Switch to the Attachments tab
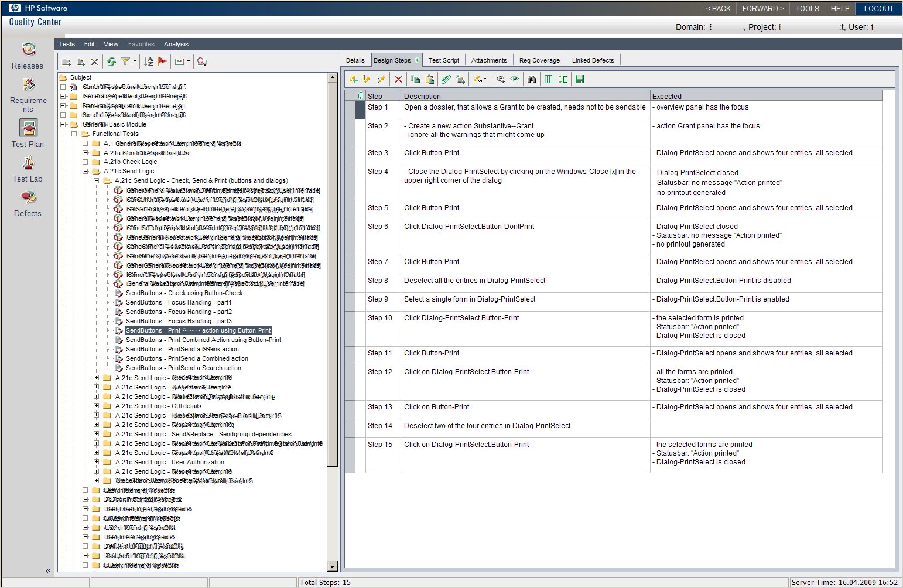 pyautogui.click(x=489, y=60)
